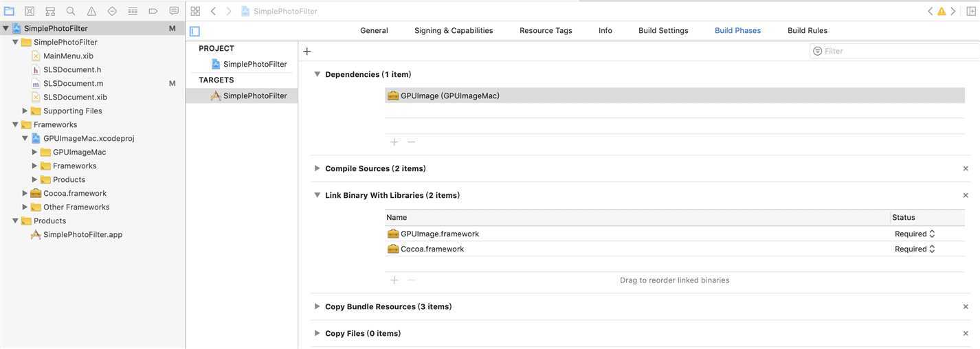Change GPUImage.framework Required status
The height and width of the screenshot is (349, 980).
915,234
